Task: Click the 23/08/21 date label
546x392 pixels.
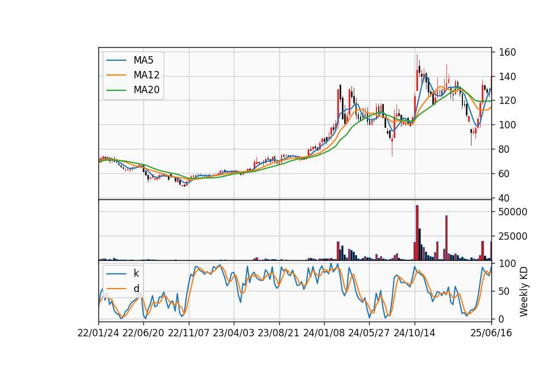Action: coord(279,333)
